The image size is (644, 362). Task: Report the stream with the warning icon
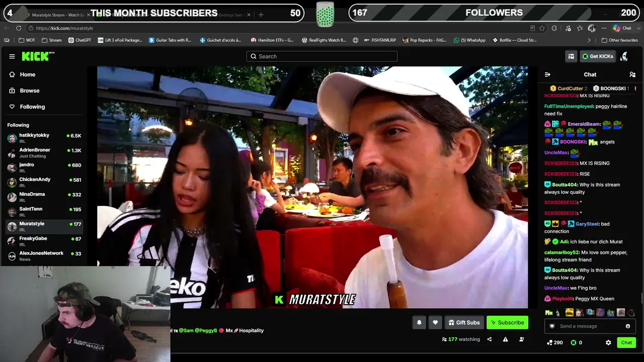(505, 339)
